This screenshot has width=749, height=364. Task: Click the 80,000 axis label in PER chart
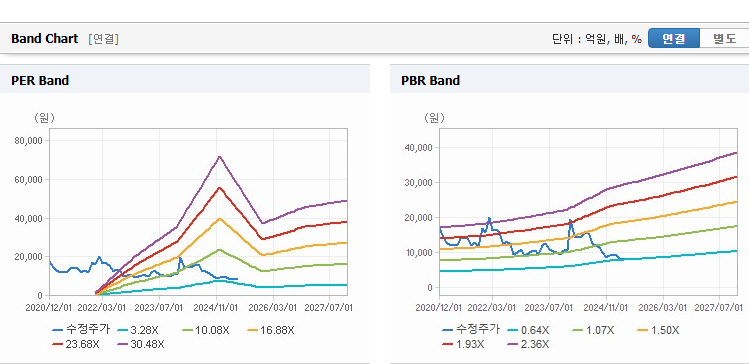(30, 140)
